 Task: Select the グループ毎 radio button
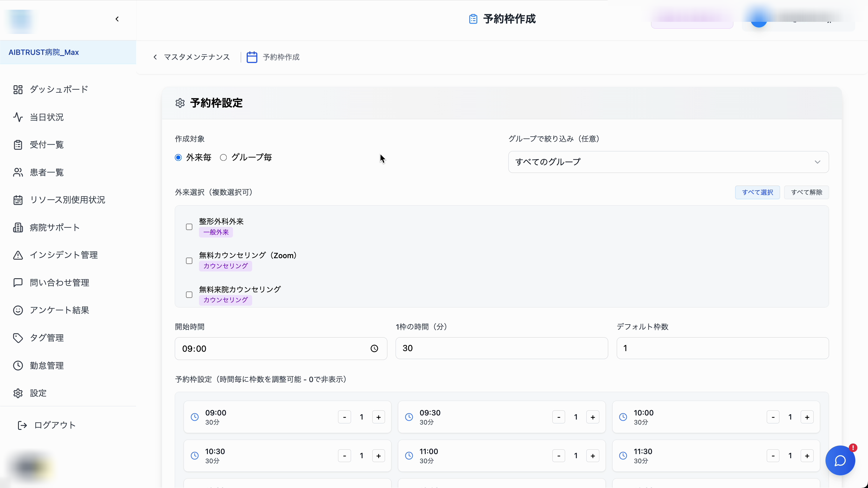[223, 157]
